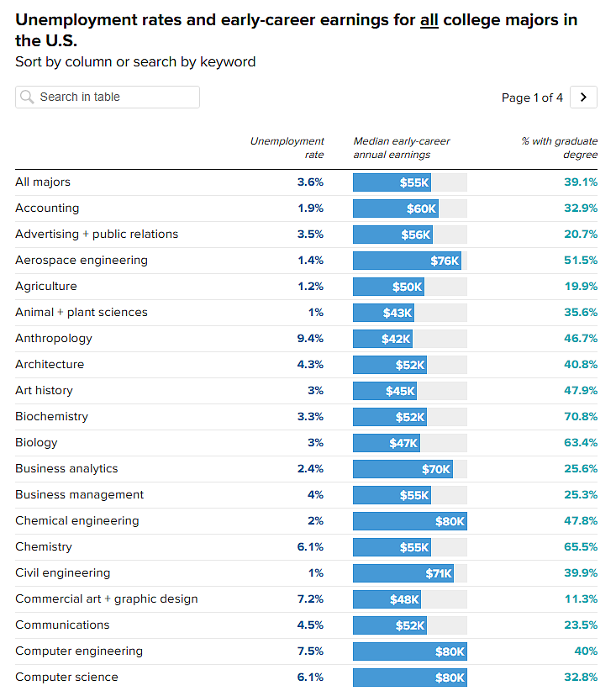This screenshot has width=616, height=696.
Task: Click Computer engineering 7.5% unemployment value
Action: pos(310,651)
